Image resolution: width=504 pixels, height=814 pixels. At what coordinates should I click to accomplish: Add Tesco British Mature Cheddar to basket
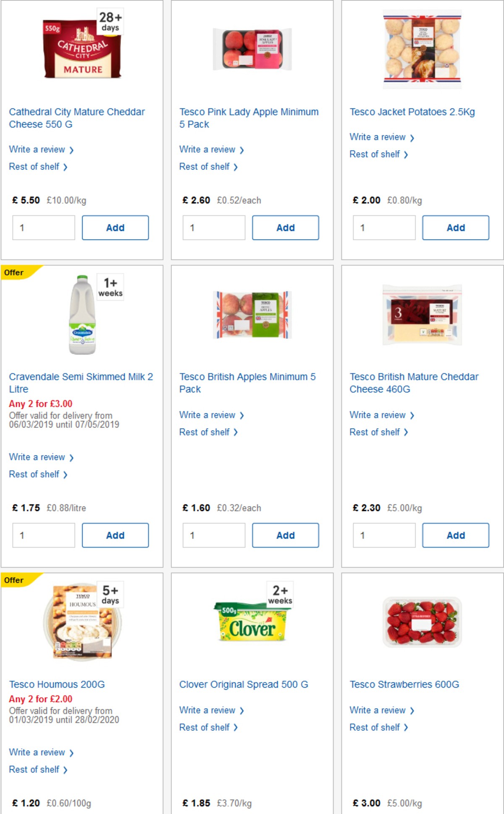[456, 535]
